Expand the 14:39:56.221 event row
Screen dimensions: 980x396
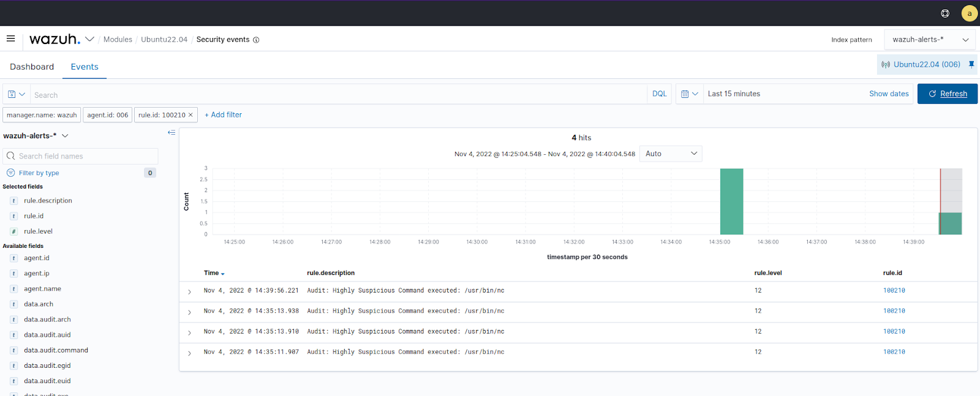coord(189,292)
